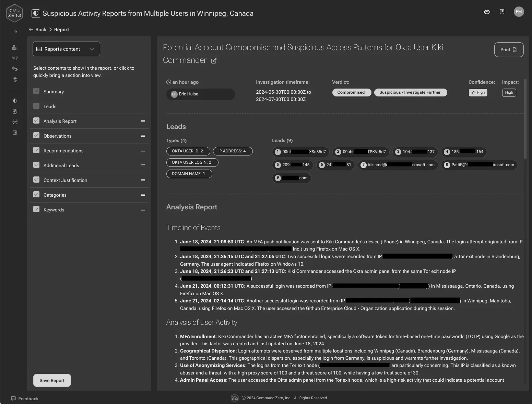
Task: Click the thumbs-up High confidence badge
Action: point(478,93)
